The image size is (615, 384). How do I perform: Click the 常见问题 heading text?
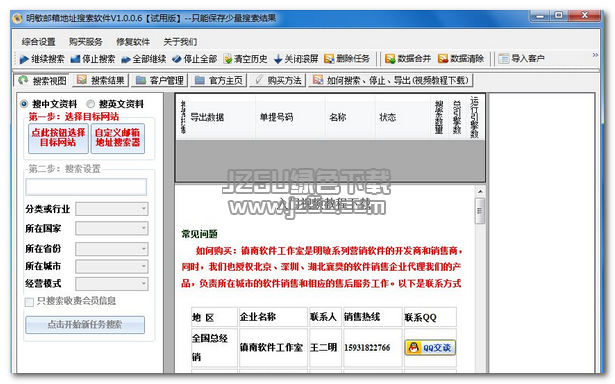(199, 234)
